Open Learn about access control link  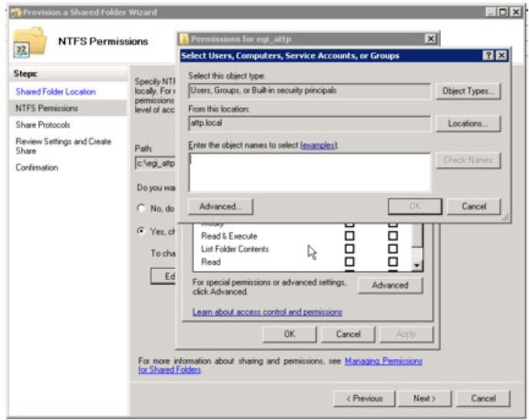point(267,312)
